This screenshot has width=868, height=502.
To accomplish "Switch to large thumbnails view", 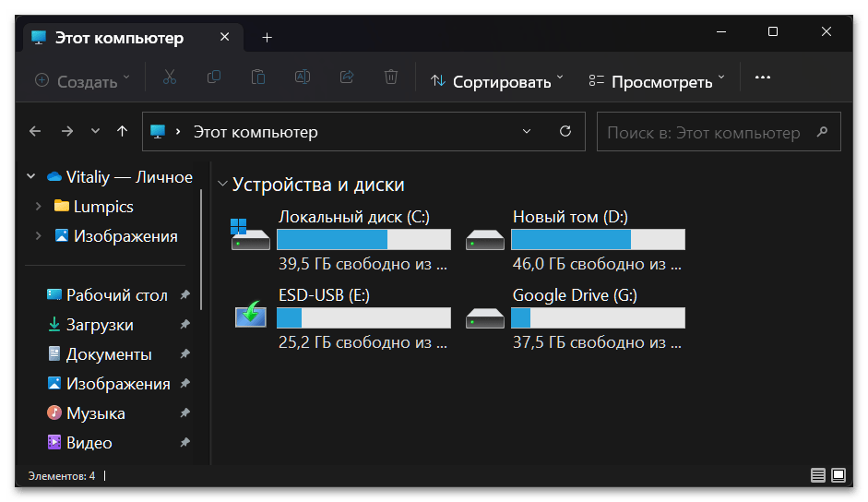I will click(838, 475).
